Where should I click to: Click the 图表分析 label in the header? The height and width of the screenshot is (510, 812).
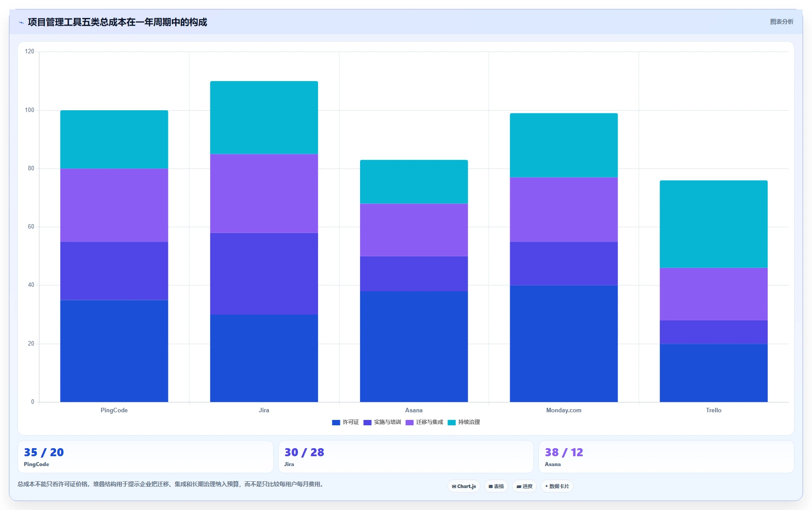[782, 22]
